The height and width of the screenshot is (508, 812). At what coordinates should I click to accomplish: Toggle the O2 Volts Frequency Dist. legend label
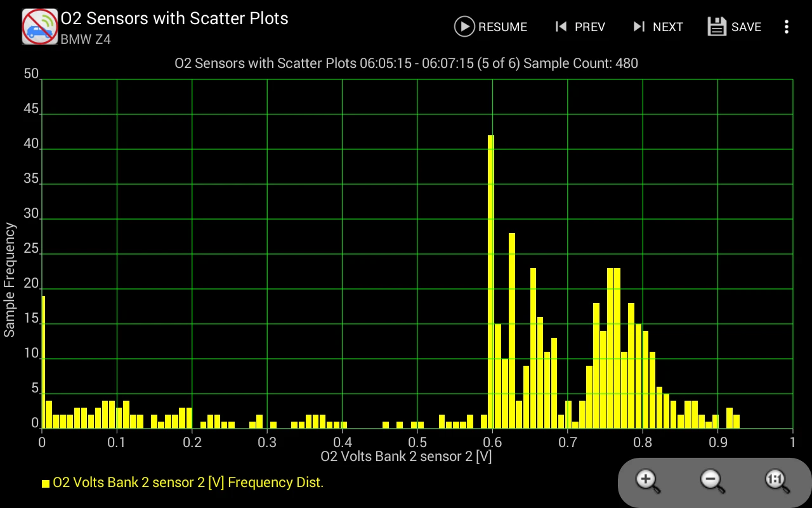pyautogui.click(x=188, y=483)
